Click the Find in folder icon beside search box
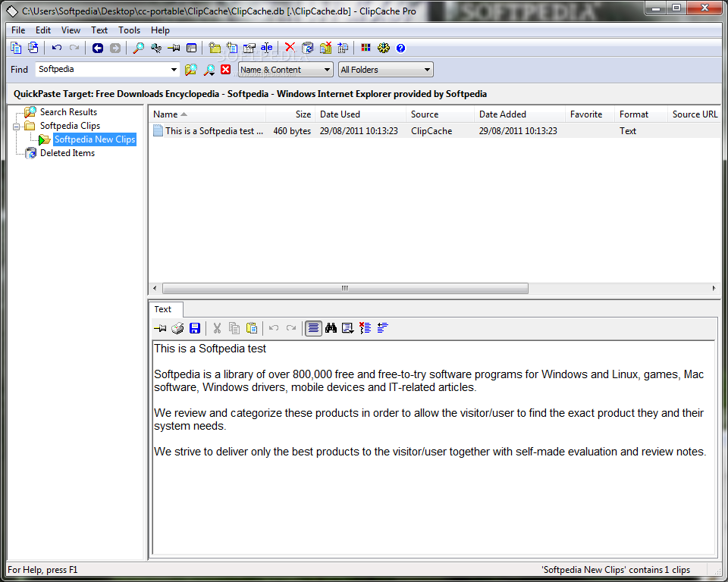Viewport: 728px width, 582px height. (x=191, y=70)
